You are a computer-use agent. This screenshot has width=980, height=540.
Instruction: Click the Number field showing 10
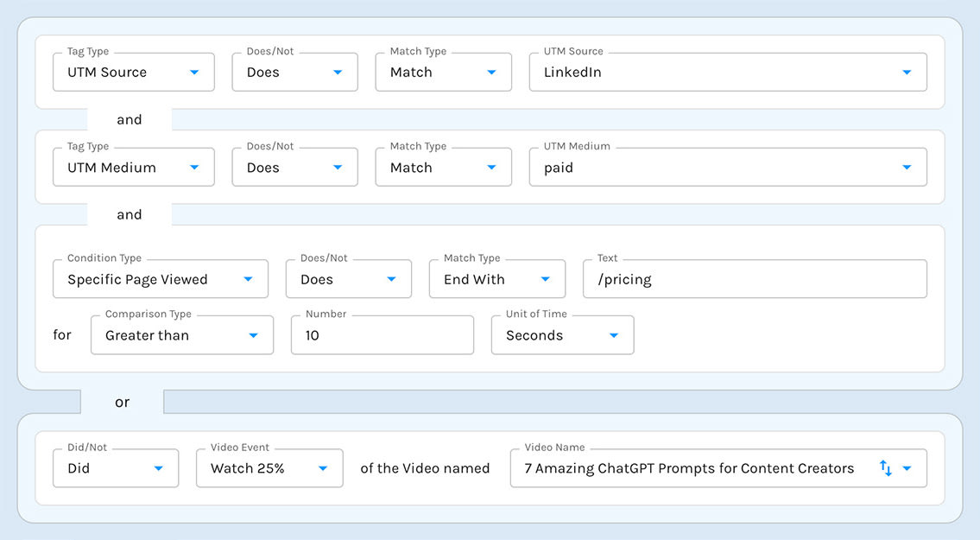point(382,335)
